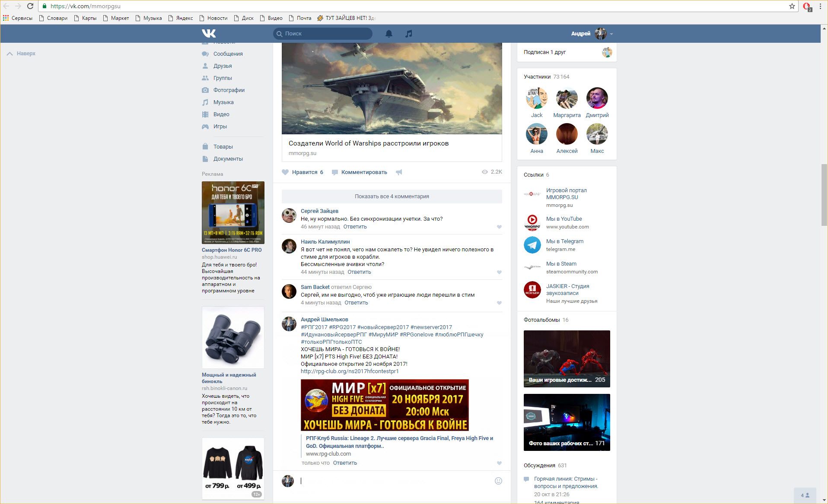Open the Горячая линия: Стримы discussion
The height and width of the screenshot is (504, 828).
[x=566, y=482]
